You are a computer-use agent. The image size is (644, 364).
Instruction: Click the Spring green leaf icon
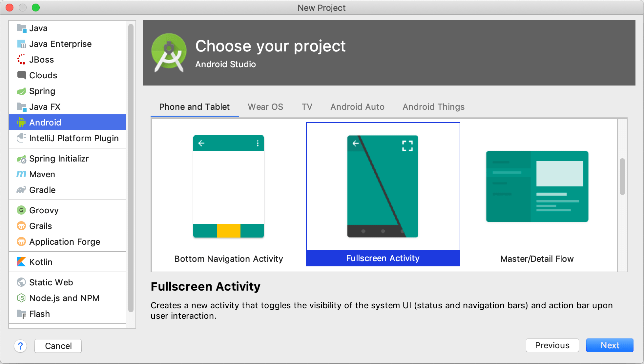21,91
